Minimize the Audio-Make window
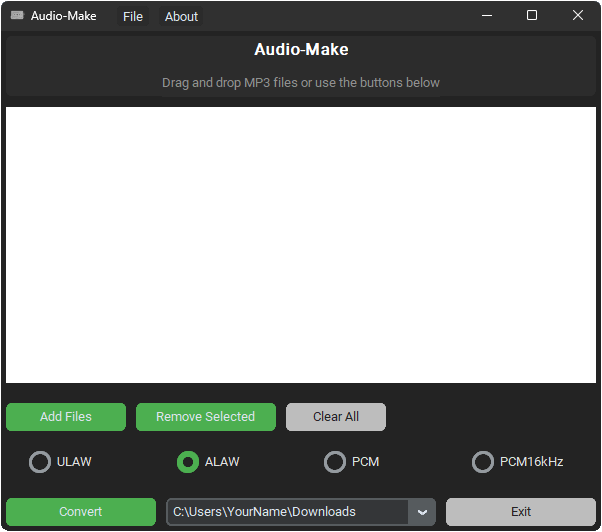Image resolution: width=602 pixels, height=532 pixels. (x=487, y=15)
